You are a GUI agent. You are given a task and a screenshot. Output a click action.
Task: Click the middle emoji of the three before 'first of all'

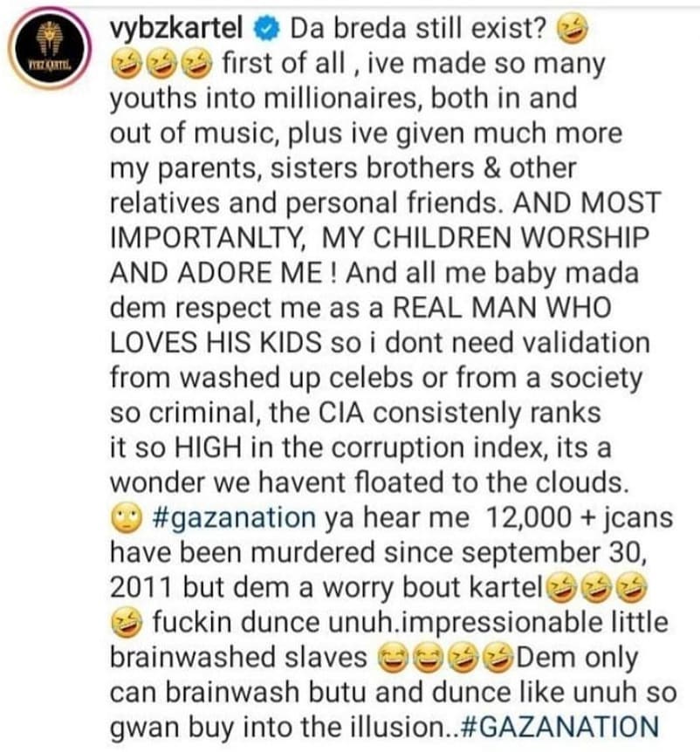click(x=161, y=65)
